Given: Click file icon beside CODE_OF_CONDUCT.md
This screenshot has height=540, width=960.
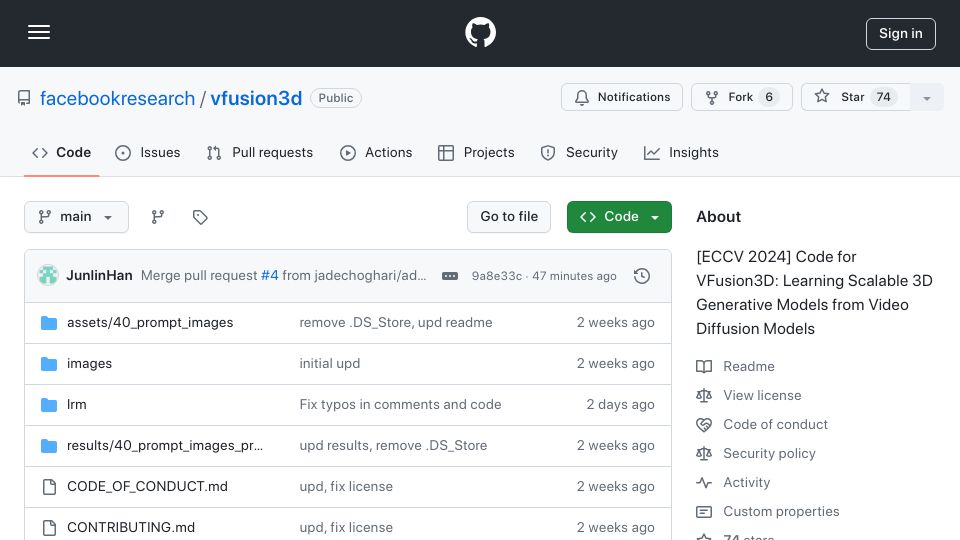Looking at the screenshot, I should (x=49, y=487).
